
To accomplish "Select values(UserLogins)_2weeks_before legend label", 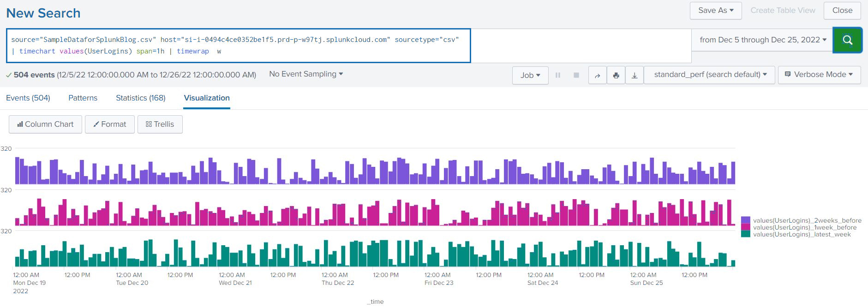I will click(x=807, y=220).
